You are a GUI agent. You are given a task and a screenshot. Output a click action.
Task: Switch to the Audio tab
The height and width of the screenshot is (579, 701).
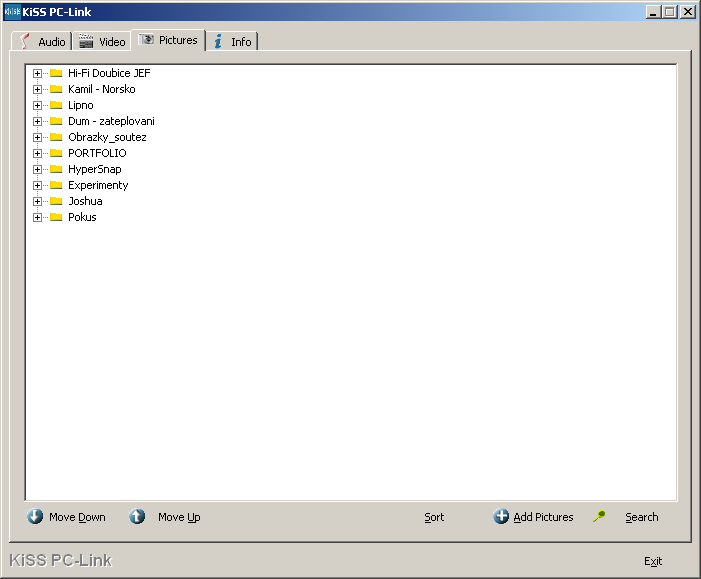point(42,42)
